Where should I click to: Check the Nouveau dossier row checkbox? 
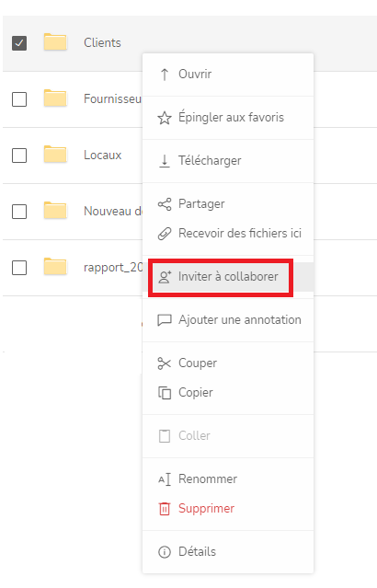[x=19, y=212]
